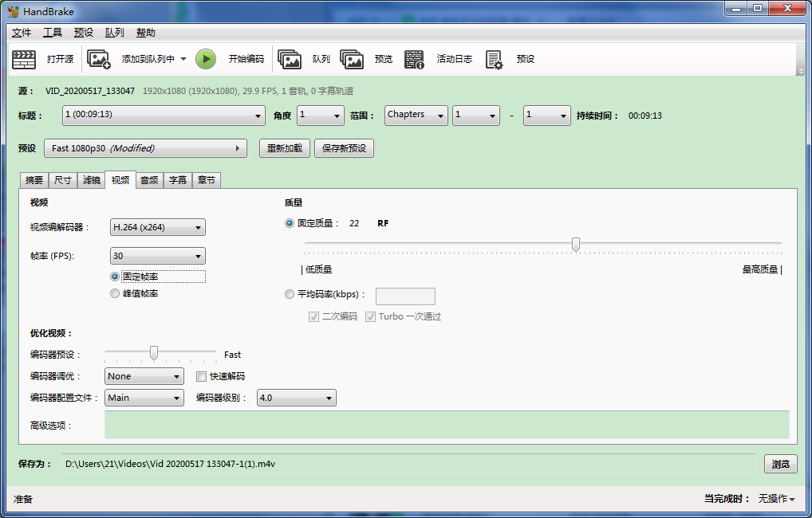
Task: Open the 标题 dropdown showing 1 (00:09:13)
Action: [164, 116]
